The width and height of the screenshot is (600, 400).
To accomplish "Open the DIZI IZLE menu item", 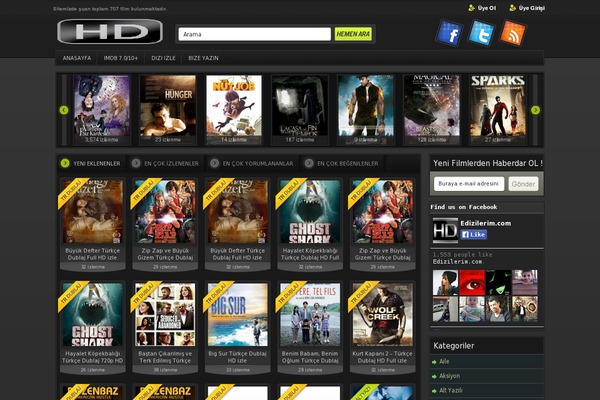I will click(x=163, y=58).
